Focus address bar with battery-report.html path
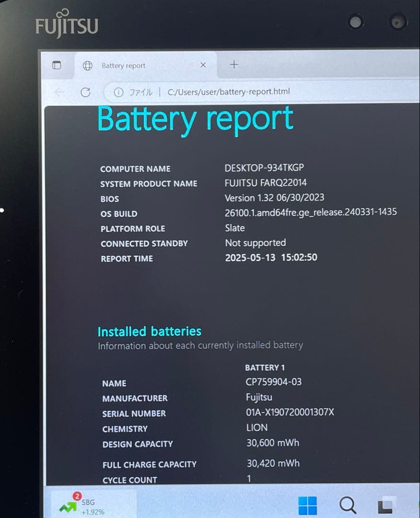 click(x=229, y=92)
